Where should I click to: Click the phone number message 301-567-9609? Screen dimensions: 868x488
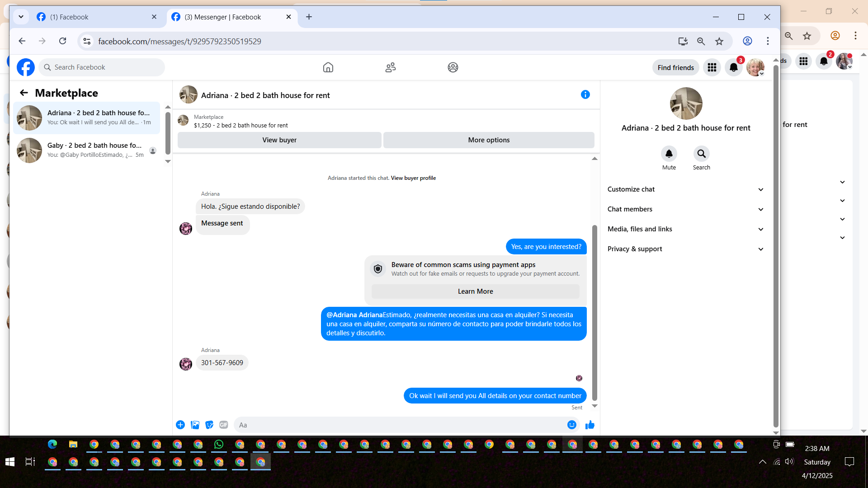(x=222, y=363)
